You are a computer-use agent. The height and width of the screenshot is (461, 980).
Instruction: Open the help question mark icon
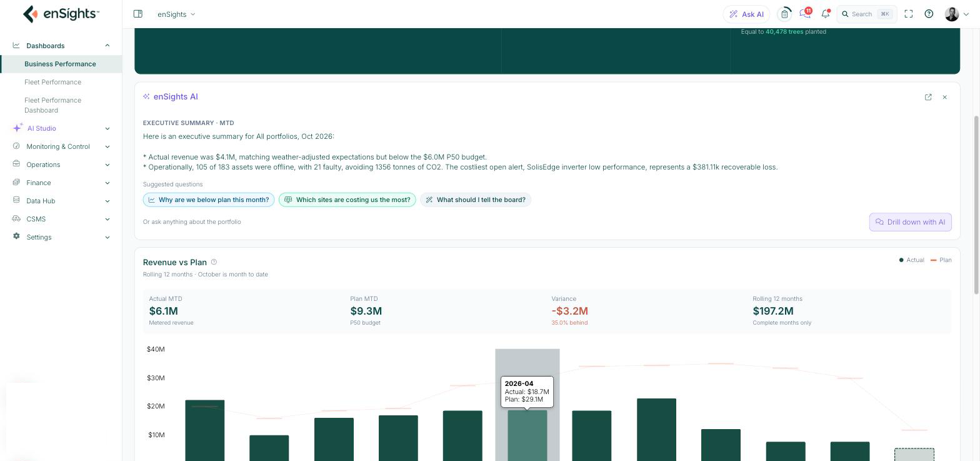point(929,14)
